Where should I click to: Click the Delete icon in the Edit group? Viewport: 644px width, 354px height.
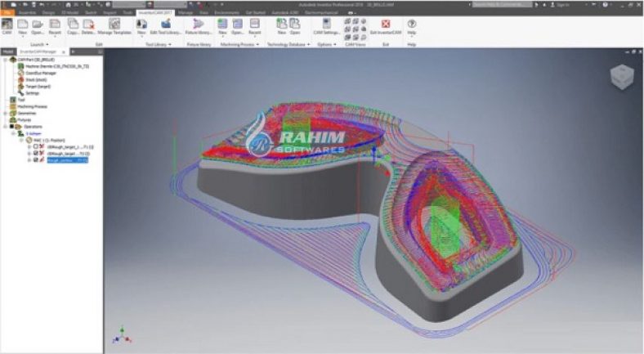click(x=88, y=25)
